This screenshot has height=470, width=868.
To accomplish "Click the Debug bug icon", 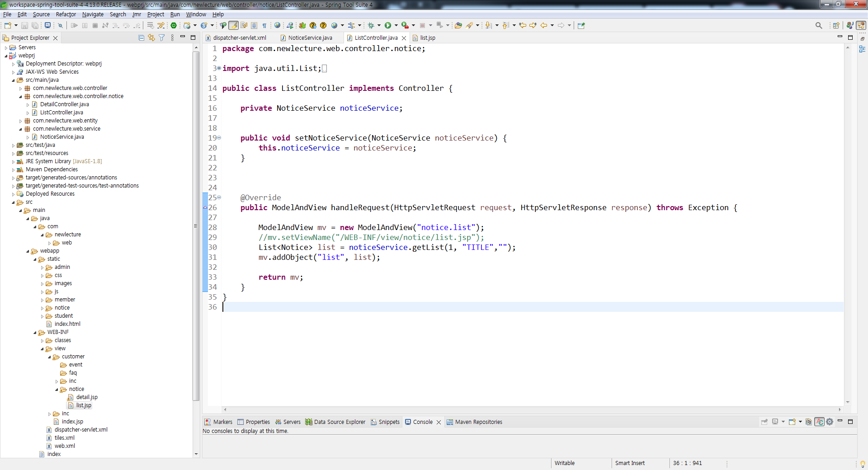I will (x=371, y=25).
